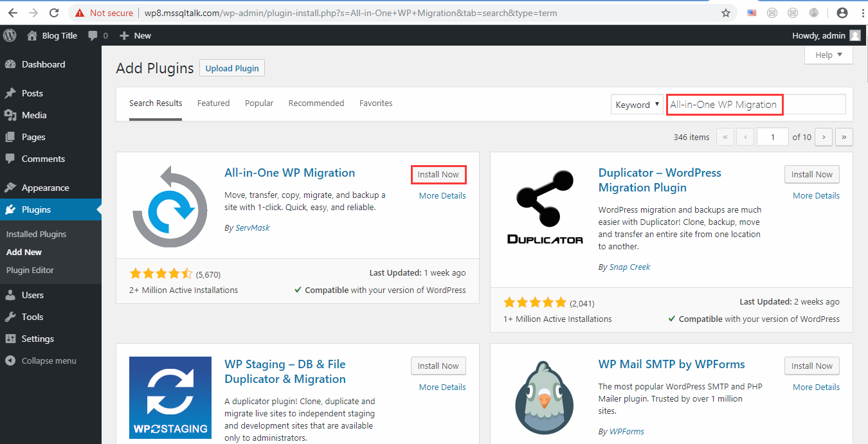Screen dimensions: 868x444
Task: Click the Upload Plugin button
Action: (x=232, y=68)
